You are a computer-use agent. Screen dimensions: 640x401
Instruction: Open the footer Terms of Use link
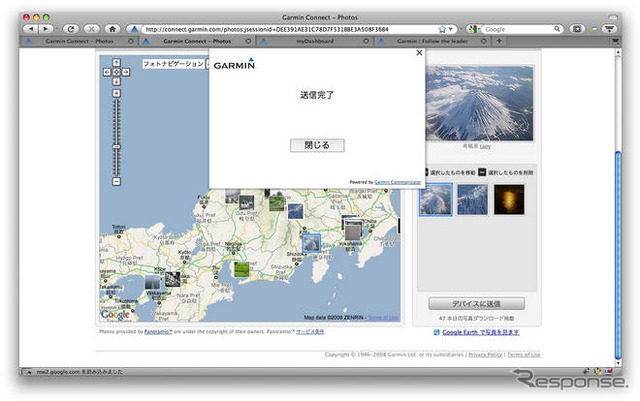point(524,354)
